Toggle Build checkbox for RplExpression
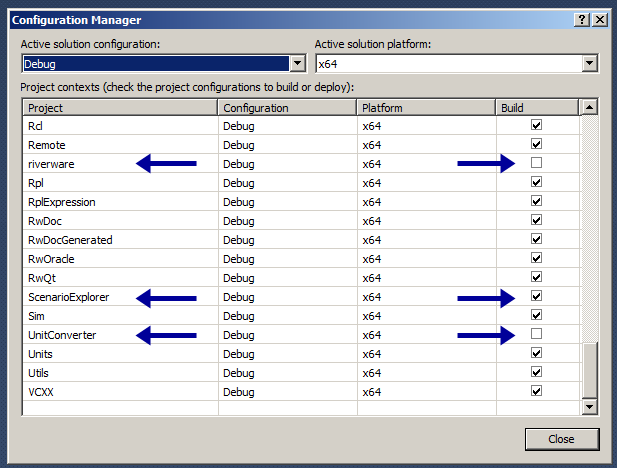 point(536,201)
